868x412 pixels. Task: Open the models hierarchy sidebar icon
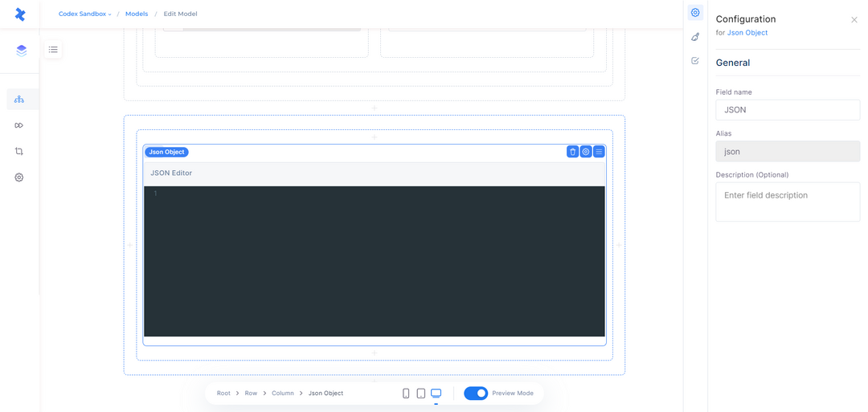tap(19, 100)
